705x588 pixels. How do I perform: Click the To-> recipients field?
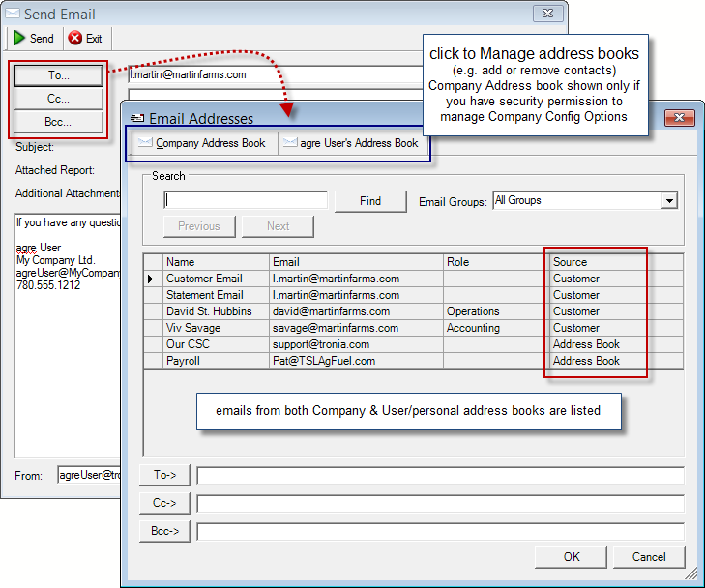point(441,476)
